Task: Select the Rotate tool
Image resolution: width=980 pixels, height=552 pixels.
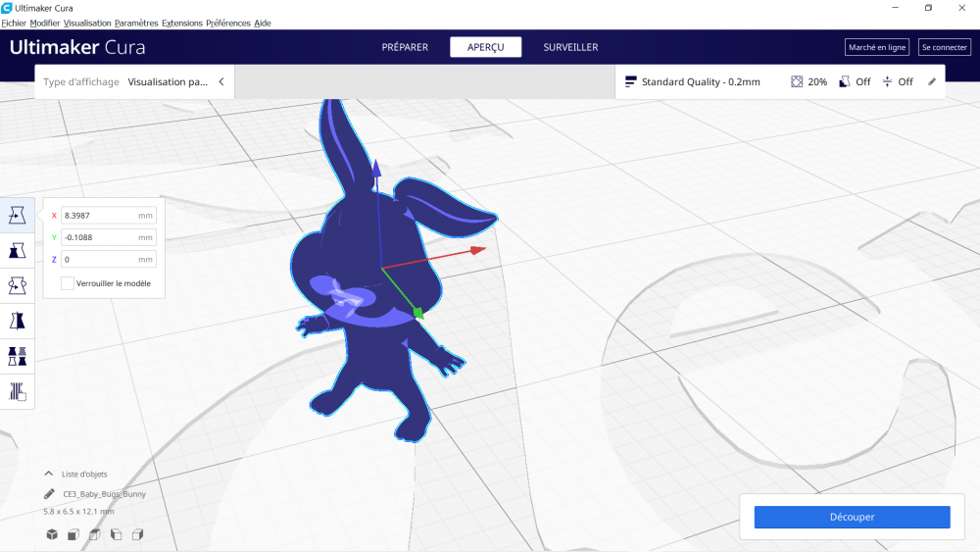Action: pos(17,285)
